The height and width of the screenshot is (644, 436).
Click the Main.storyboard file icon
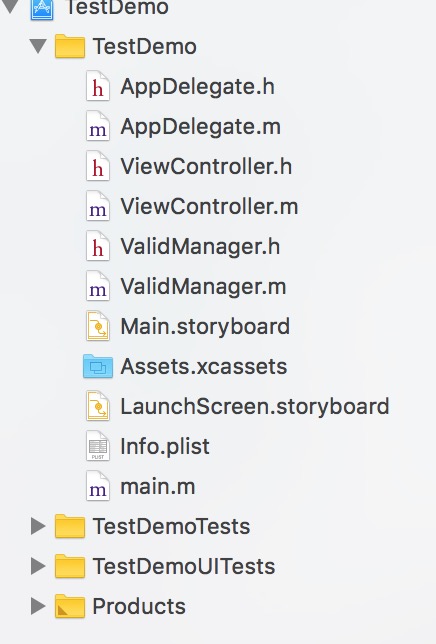click(x=98, y=327)
